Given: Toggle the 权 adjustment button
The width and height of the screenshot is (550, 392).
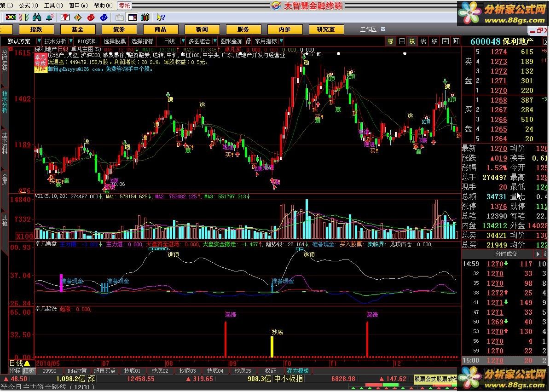Looking at the screenshot, I should pyautogui.click(x=412, y=41).
